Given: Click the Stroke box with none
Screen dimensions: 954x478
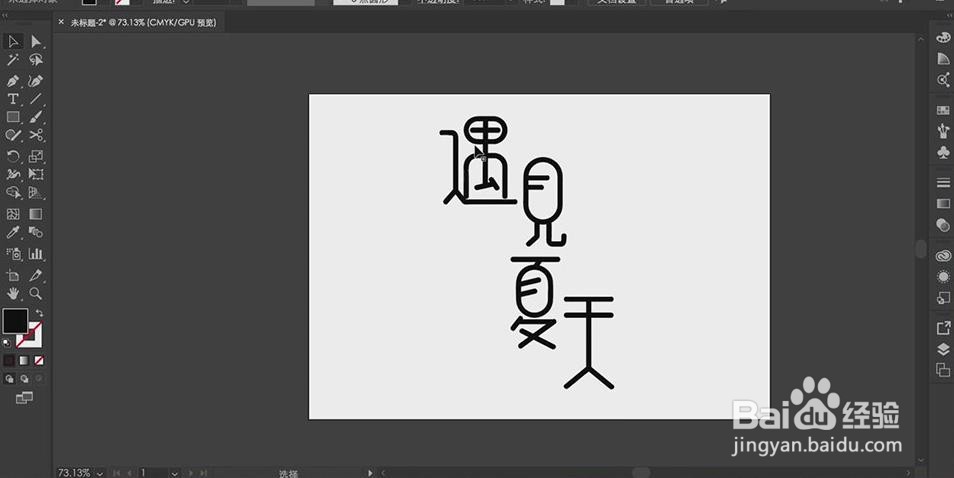Looking at the screenshot, I should click(x=33, y=339).
